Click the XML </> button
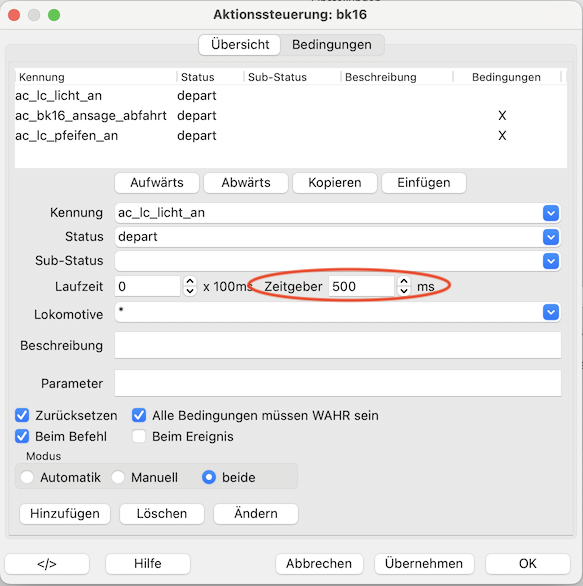The image size is (583, 586). click(x=47, y=564)
